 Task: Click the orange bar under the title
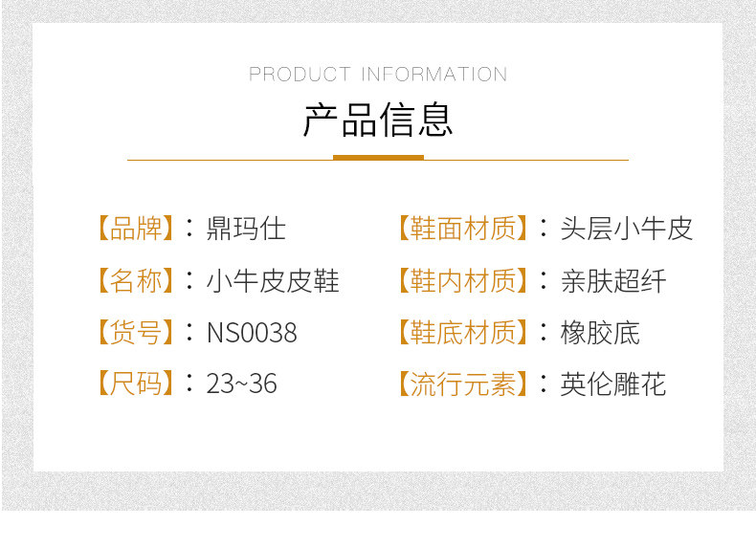pos(378,158)
